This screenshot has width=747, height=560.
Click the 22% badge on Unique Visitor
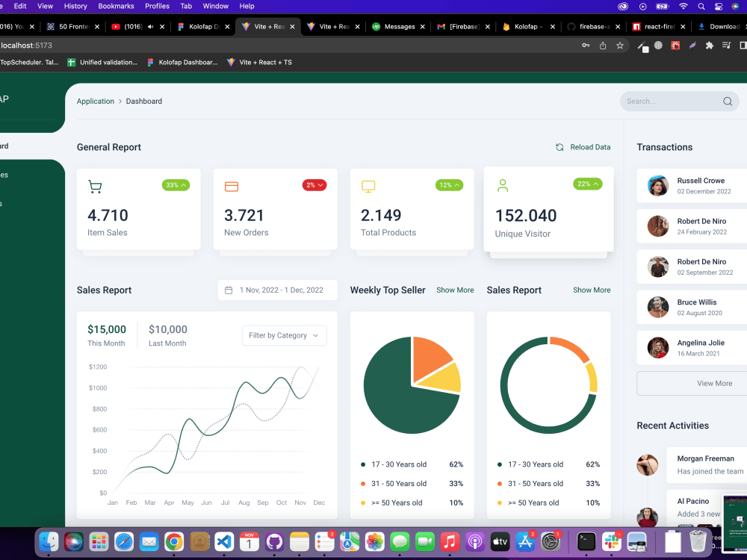point(587,184)
